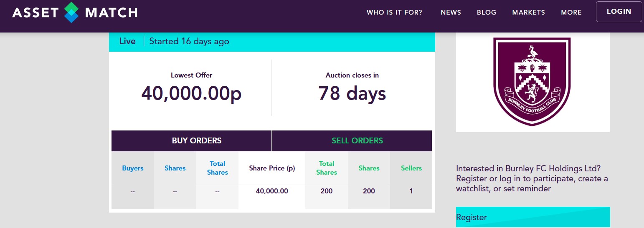Click the Sellers column header

[x=411, y=168]
